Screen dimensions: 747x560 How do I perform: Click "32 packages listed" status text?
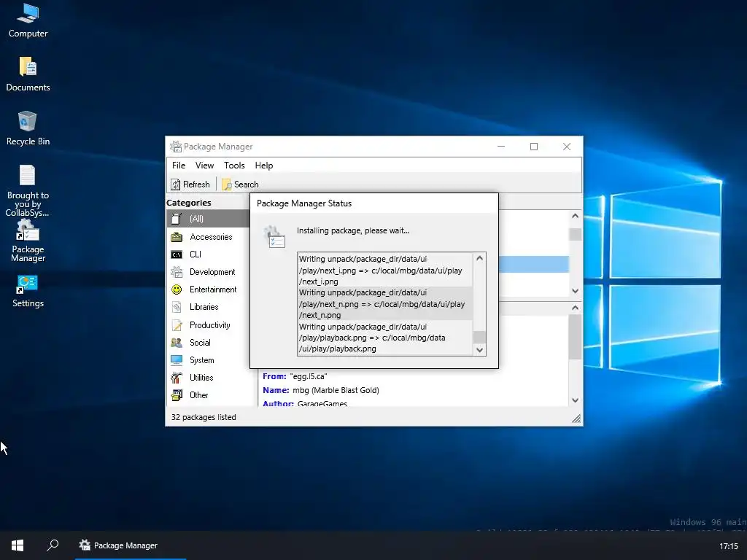click(x=204, y=417)
